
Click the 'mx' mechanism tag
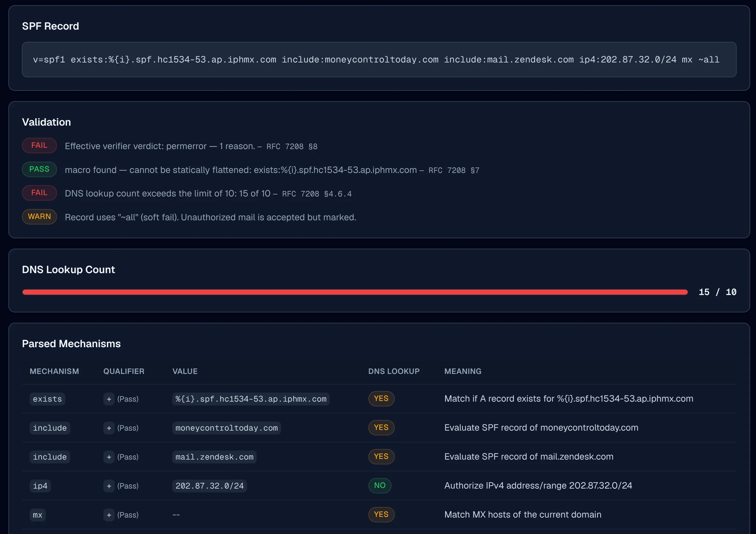pyautogui.click(x=38, y=515)
